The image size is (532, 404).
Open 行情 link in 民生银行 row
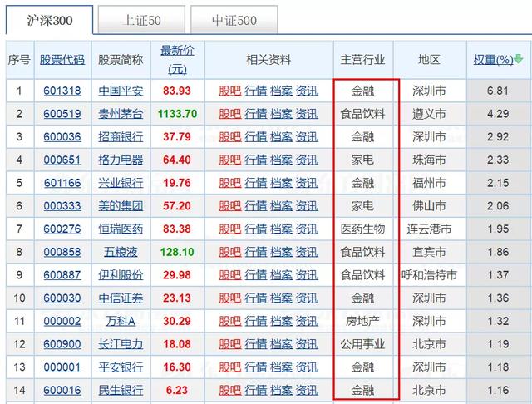[x=256, y=390]
